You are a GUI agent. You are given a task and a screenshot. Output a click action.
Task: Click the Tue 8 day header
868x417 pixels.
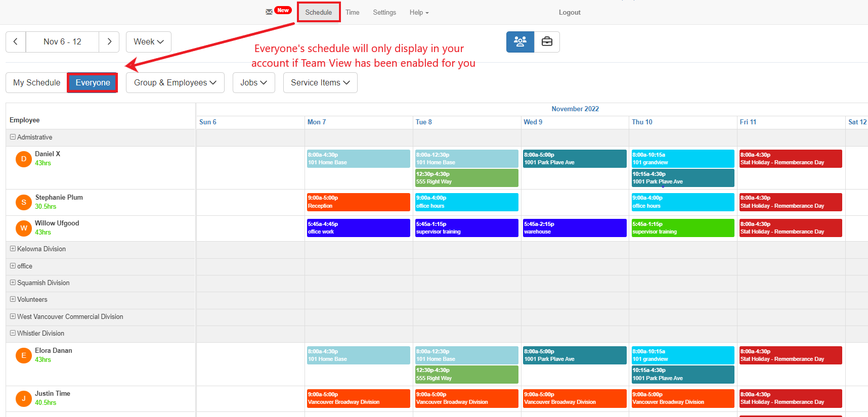424,122
